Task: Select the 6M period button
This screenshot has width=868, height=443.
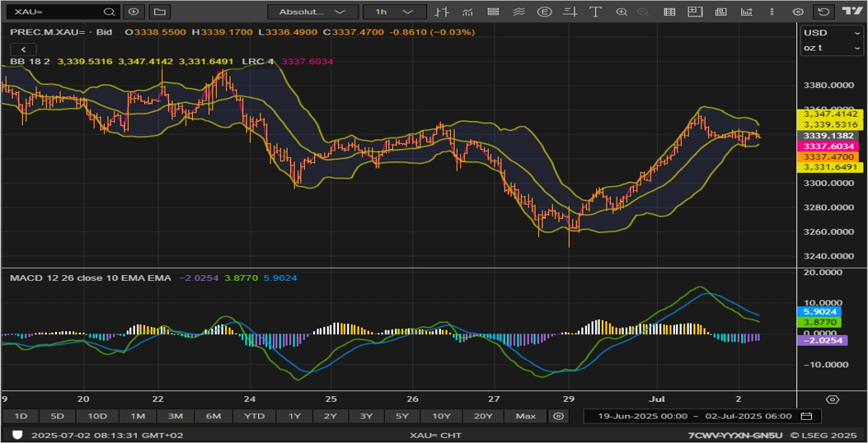Action: coord(213,416)
